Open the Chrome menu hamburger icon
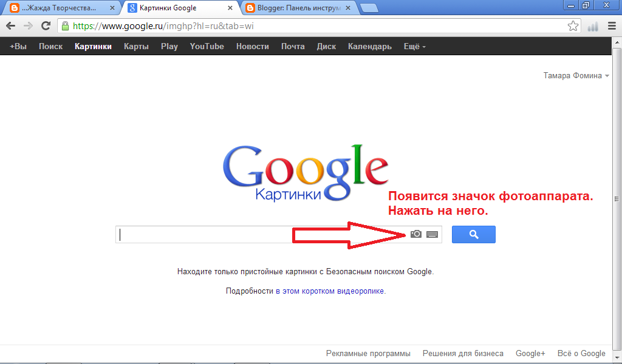The width and height of the screenshot is (622, 364). [x=612, y=26]
